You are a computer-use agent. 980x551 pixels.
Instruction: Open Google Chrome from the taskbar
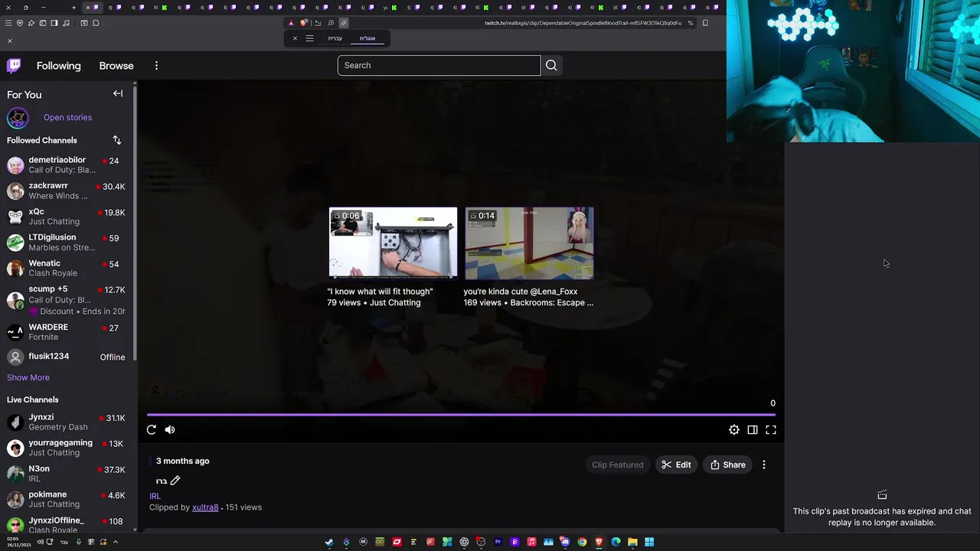point(582,542)
